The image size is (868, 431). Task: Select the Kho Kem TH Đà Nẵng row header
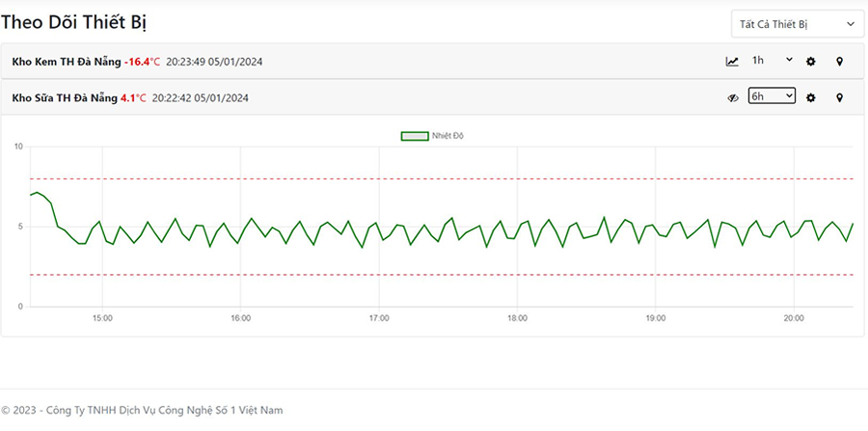point(434,62)
